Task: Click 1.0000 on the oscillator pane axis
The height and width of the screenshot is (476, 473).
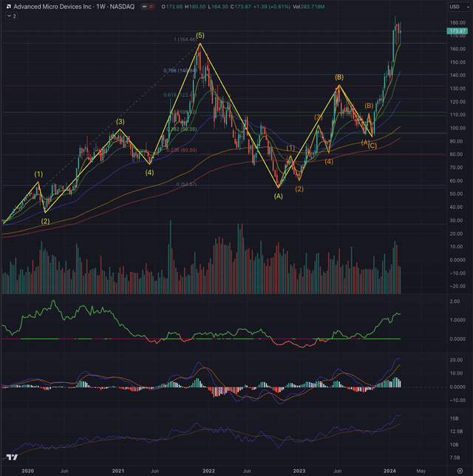Action: click(457, 320)
